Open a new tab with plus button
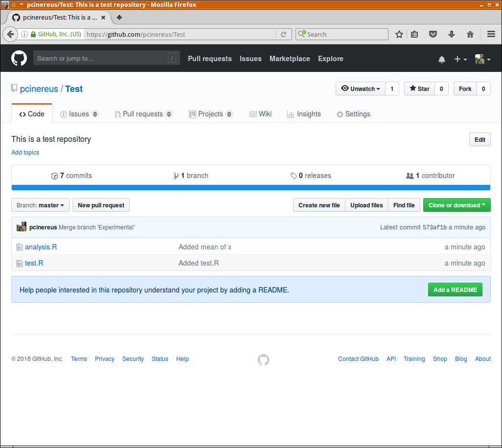Screen dimensions: 502x448 pos(119,18)
